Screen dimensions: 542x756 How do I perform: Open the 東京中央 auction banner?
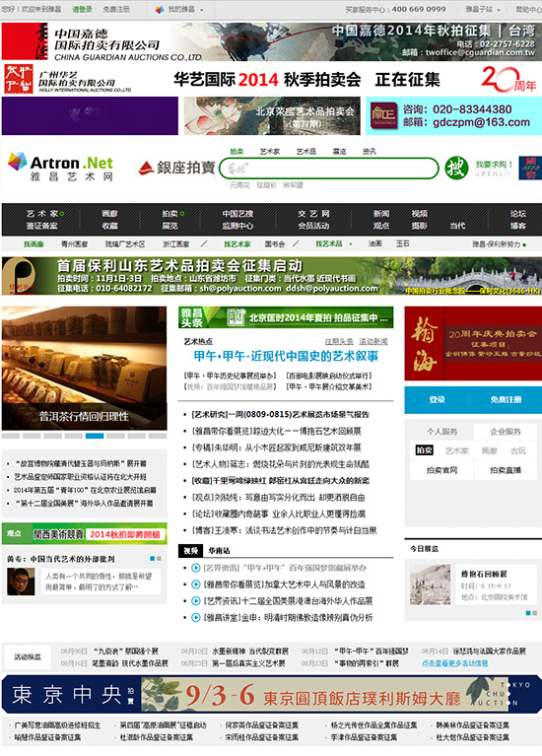click(x=272, y=695)
